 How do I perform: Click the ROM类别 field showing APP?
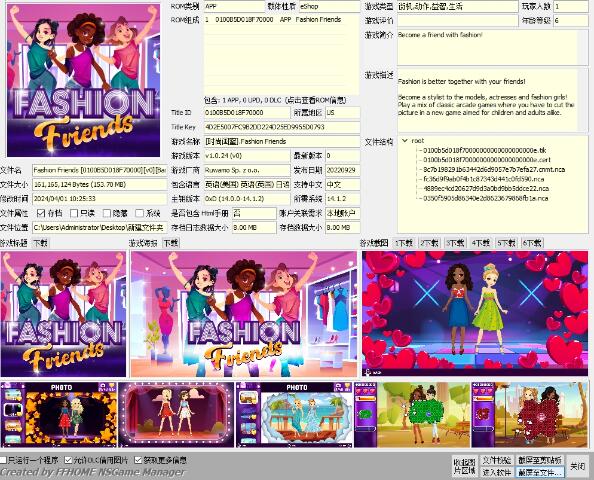234,6
